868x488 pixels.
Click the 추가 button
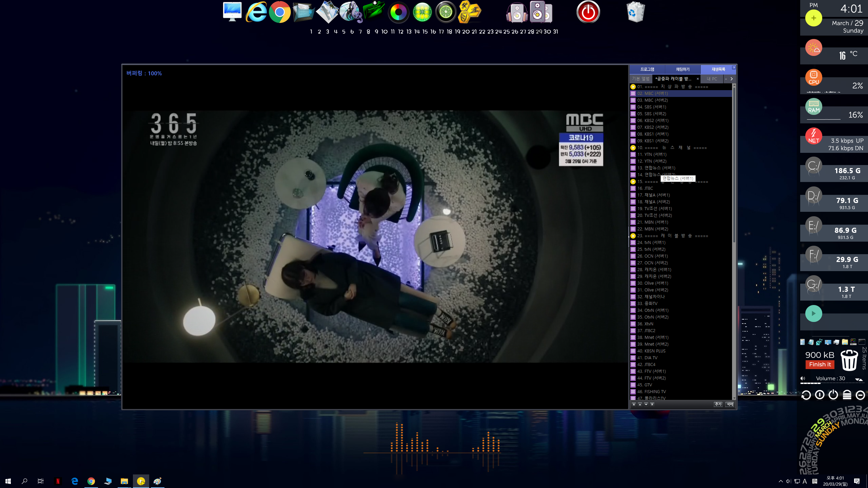(718, 404)
